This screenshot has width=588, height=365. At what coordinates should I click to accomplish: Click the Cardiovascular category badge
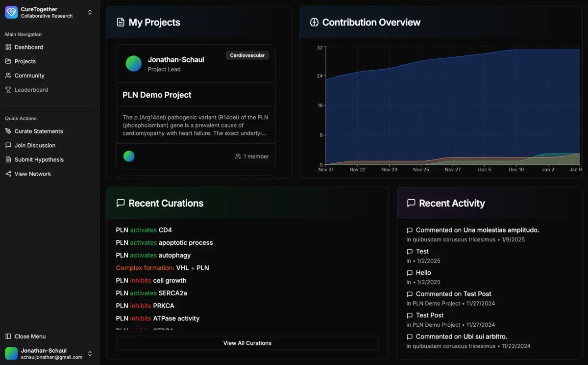click(247, 55)
